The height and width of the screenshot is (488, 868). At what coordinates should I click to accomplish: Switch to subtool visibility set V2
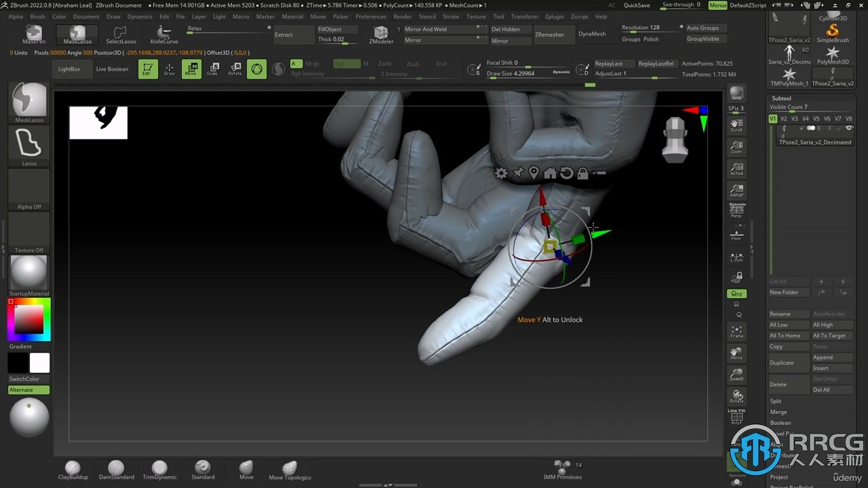(x=784, y=119)
